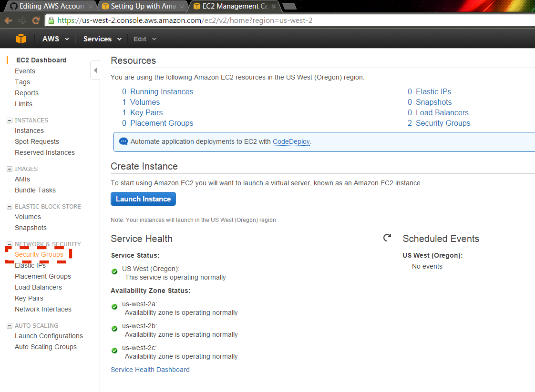
Task: Click green status icon for us-west-2c
Action: click(x=114, y=351)
